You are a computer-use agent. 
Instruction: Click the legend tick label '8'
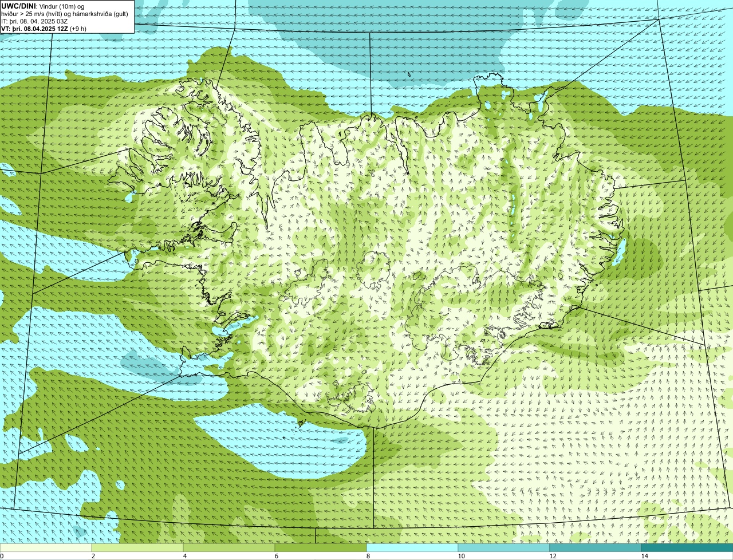(368, 556)
